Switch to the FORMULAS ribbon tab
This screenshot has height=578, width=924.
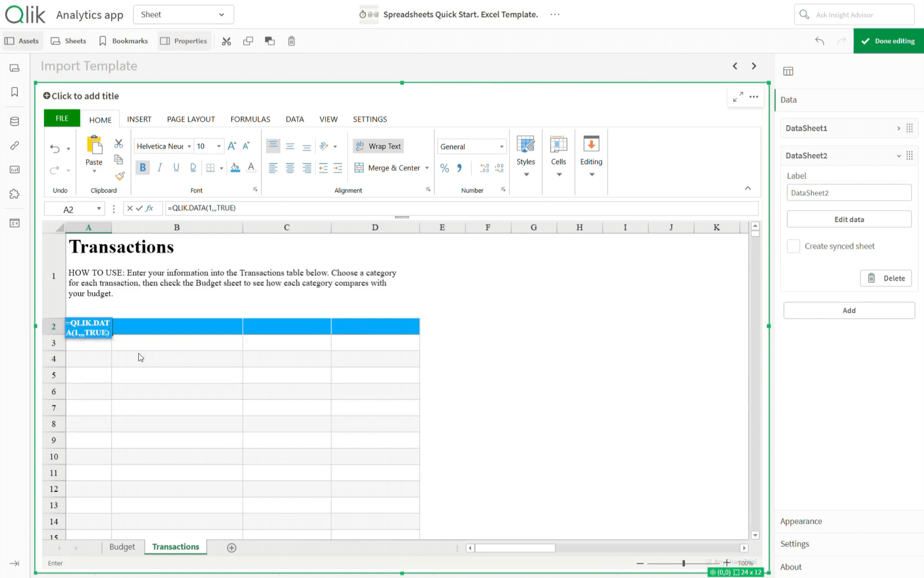(x=250, y=119)
